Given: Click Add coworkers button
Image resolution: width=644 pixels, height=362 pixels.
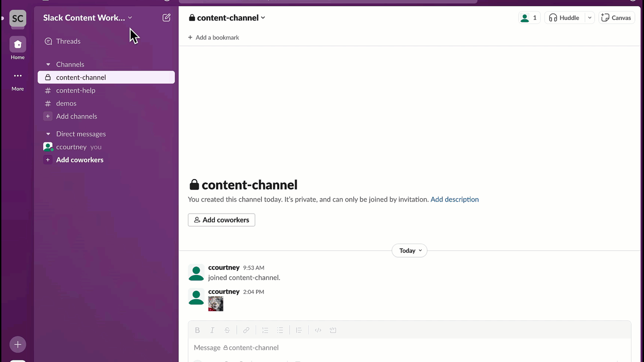Looking at the screenshot, I should [x=222, y=220].
